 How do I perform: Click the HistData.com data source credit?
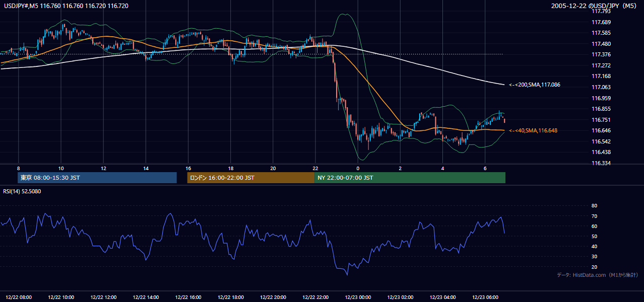click(598, 275)
